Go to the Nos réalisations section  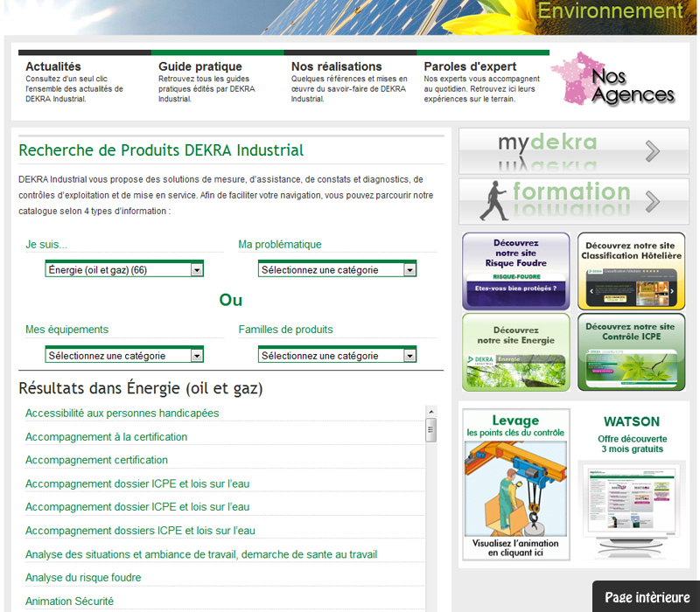337,66
